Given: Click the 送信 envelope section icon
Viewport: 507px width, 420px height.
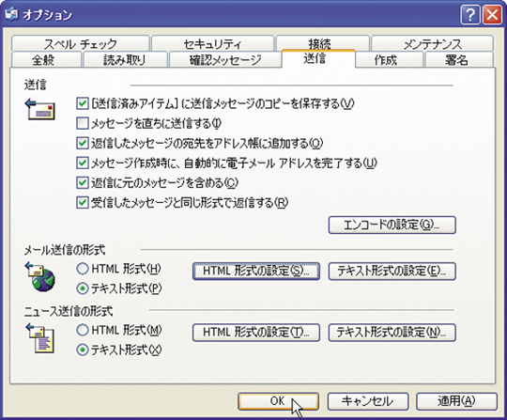Looking at the screenshot, I should click(x=40, y=109).
